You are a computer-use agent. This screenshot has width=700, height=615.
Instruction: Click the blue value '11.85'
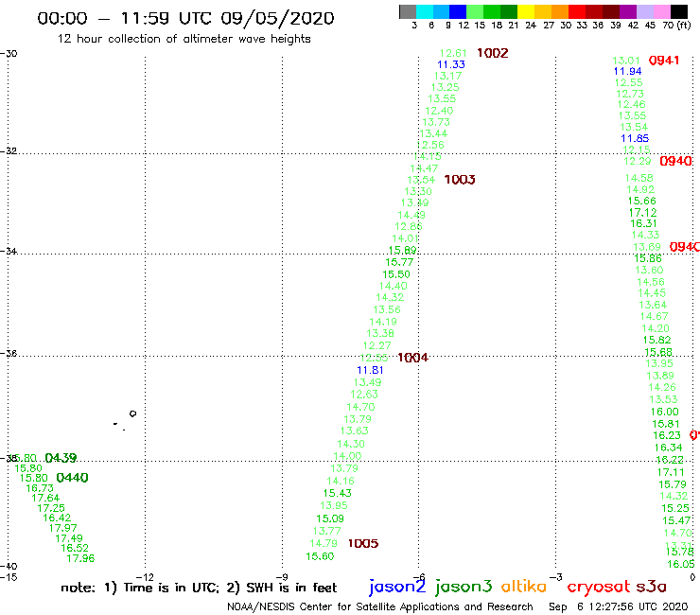635,138
